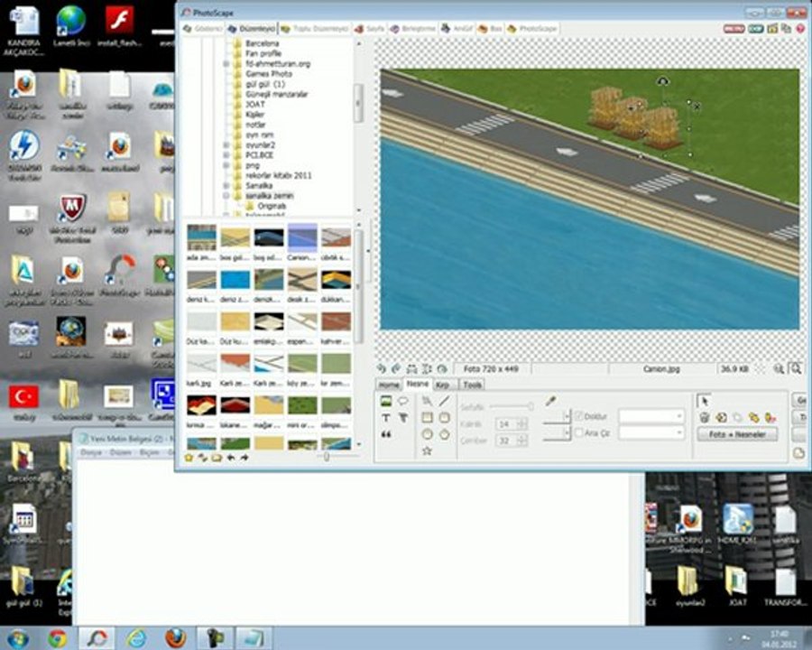Launch Firefox from the Windows taskbar
The height and width of the screenshot is (650, 812).
[175, 637]
